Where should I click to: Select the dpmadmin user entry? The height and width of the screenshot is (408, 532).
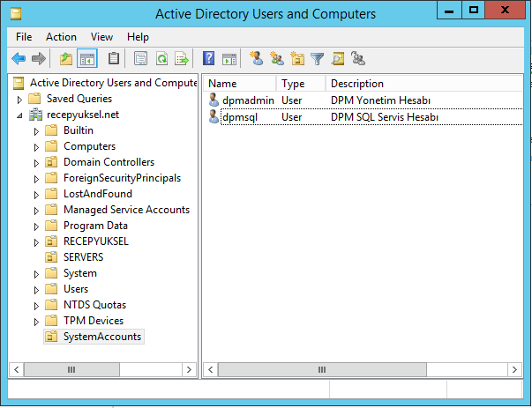pyautogui.click(x=248, y=100)
